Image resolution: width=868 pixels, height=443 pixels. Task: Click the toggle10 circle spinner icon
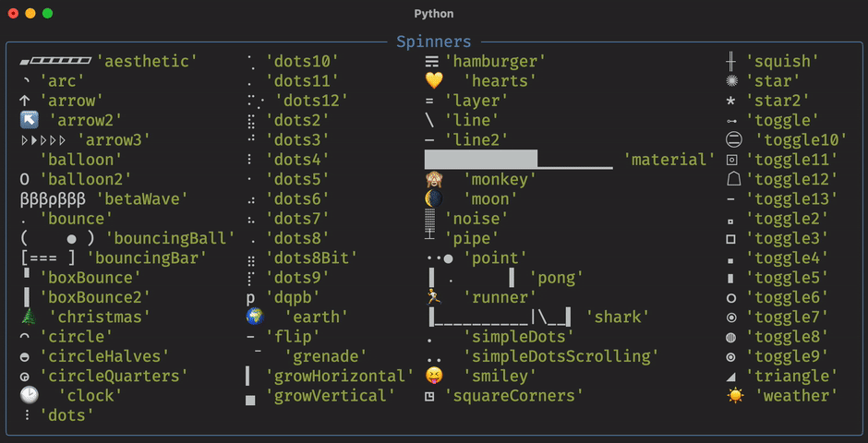tap(735, 140)
